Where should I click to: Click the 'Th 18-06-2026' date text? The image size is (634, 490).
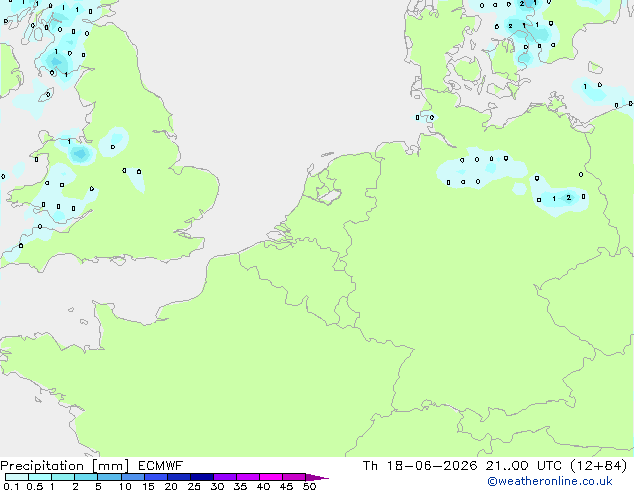tap(420, 466)
